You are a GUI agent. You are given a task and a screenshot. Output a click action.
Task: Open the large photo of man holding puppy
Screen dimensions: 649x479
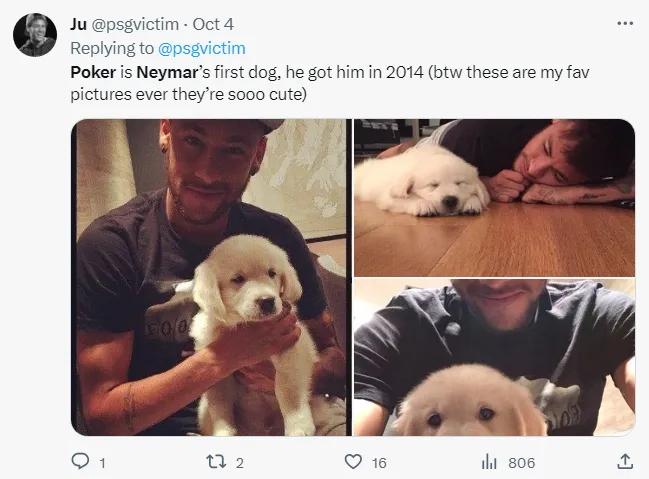[209, 277]
